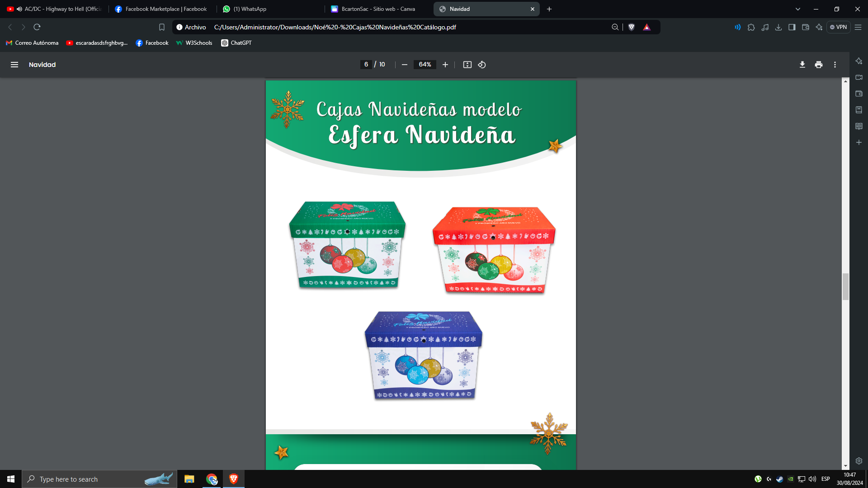Toggle the browser sidebar panel
Viewport: 868px width, 488px height.
pos(792,27)
